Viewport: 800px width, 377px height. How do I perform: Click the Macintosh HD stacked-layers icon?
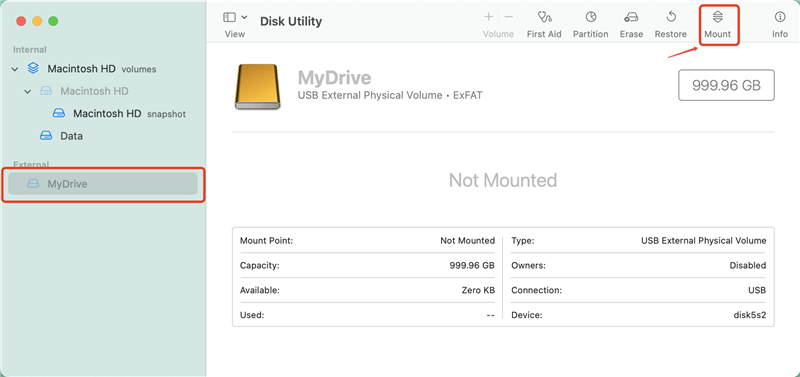[x=33, y=68]
